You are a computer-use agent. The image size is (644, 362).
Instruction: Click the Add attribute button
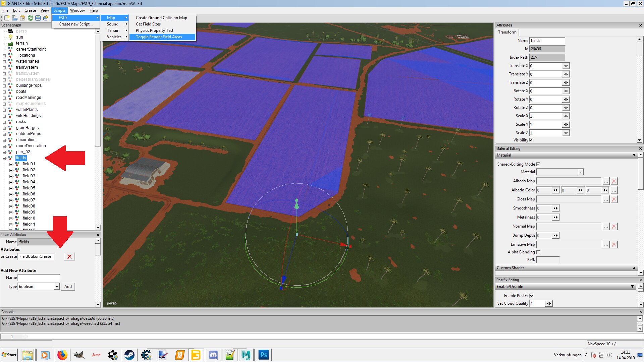(68, 287)
